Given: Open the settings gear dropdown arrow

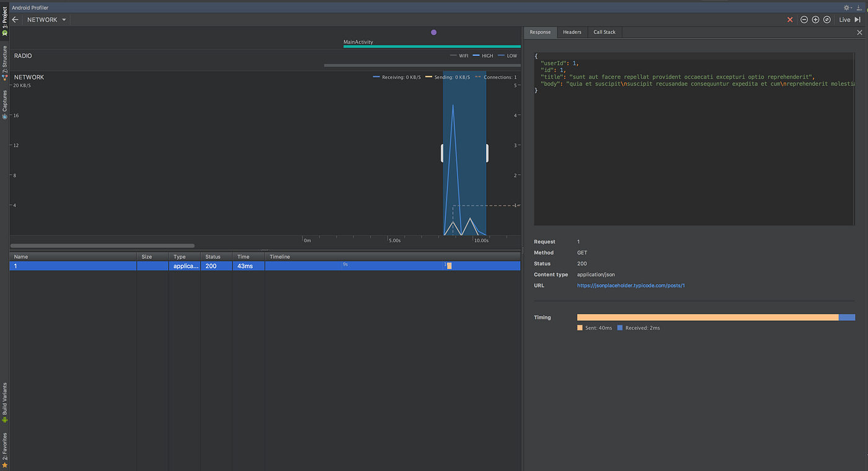Looking at the screenshot, I should [x=851, y=7].
